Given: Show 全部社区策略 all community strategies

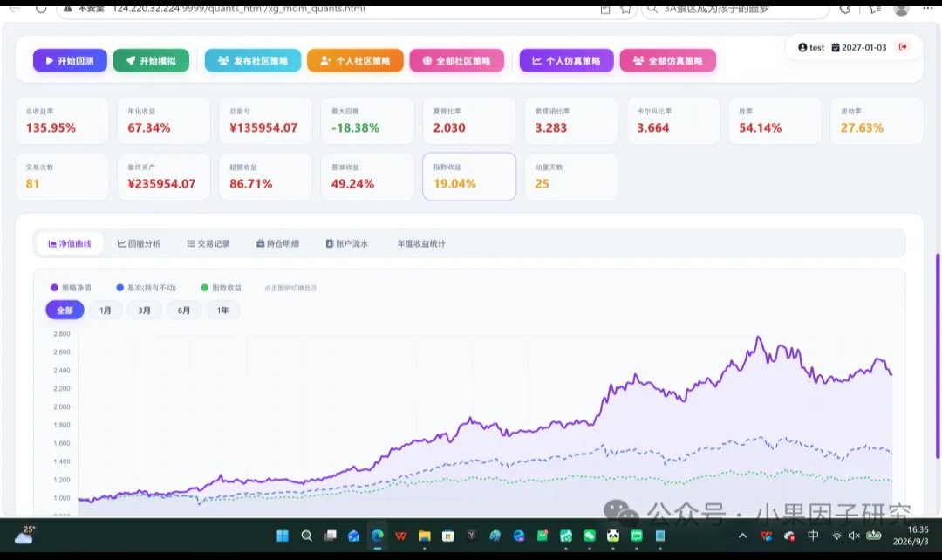Looking at the screenshot, I should [456, 61].
